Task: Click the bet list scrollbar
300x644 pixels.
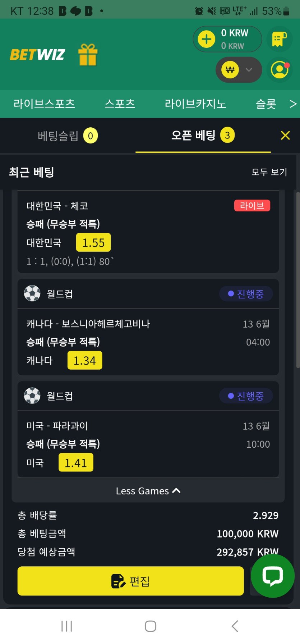Action: click(298, 280)
